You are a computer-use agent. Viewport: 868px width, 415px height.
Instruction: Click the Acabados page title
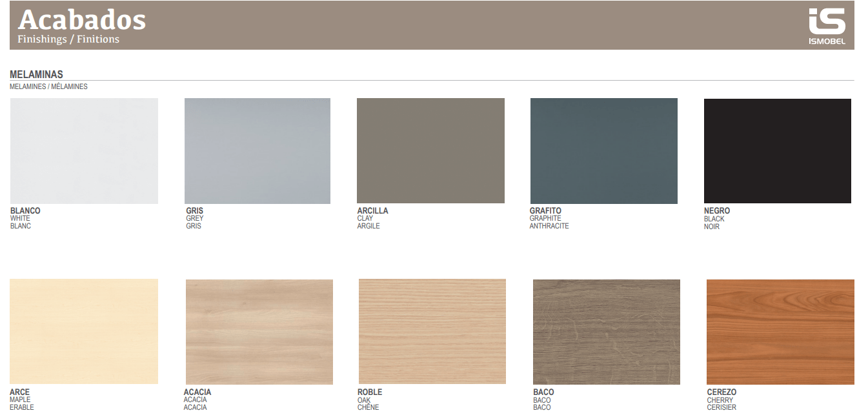pos(82,20)
